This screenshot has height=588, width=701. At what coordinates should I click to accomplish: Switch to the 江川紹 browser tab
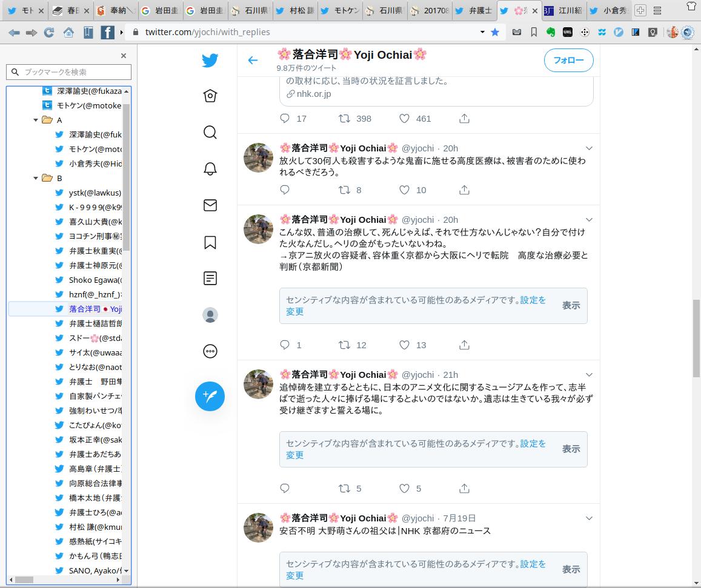tap(563, 10)
